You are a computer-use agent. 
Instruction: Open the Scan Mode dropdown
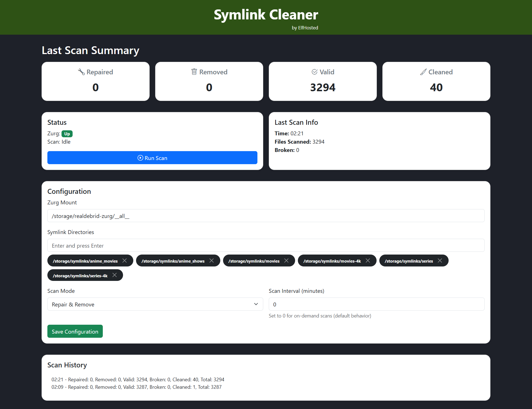155,304
